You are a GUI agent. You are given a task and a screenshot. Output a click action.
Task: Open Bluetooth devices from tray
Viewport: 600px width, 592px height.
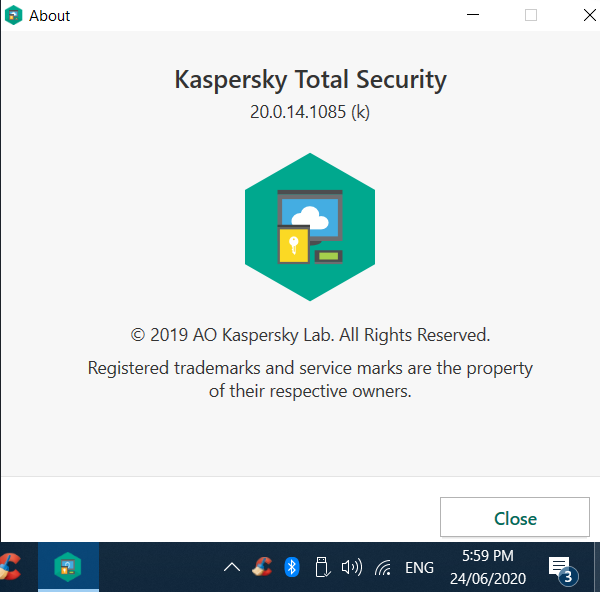click(x=292, y=567)
